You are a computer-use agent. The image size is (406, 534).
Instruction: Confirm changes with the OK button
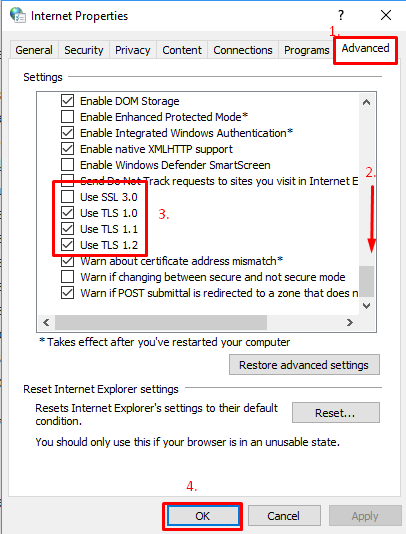203,516
